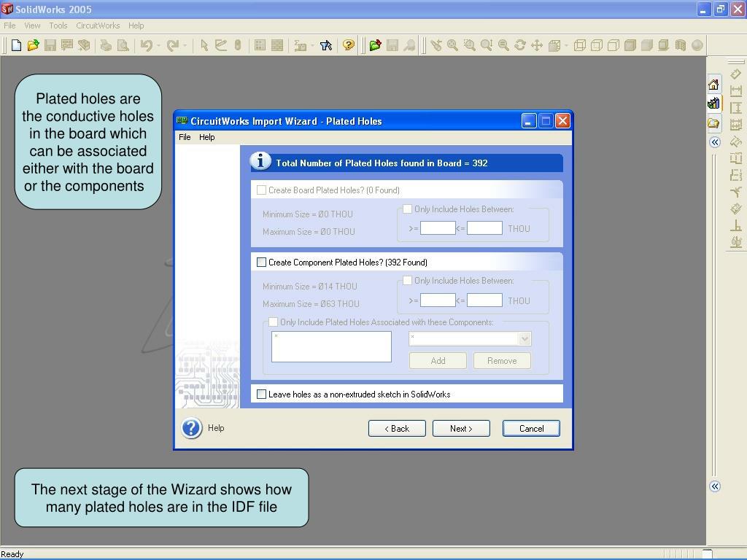The width and height of the screenshot is (747, 560).
Task: Click the Remove component button
Action: (502, 361)
